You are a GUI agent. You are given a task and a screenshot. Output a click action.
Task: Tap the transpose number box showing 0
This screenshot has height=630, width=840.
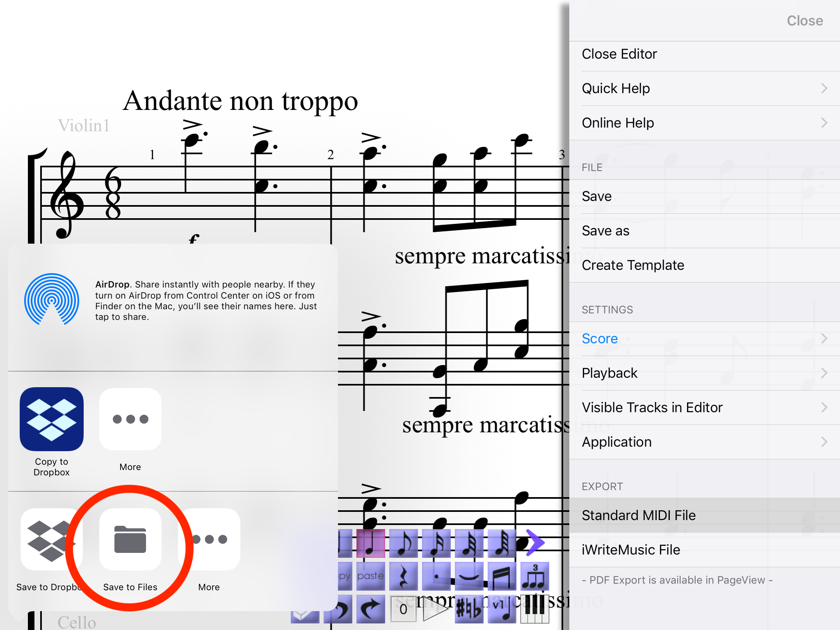(404, 609)
